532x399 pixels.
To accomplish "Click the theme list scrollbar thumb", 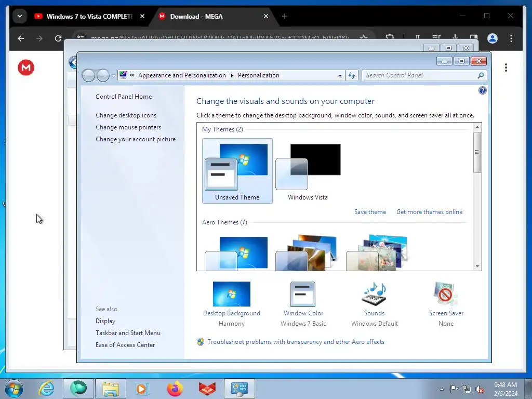I will [477, 152].
